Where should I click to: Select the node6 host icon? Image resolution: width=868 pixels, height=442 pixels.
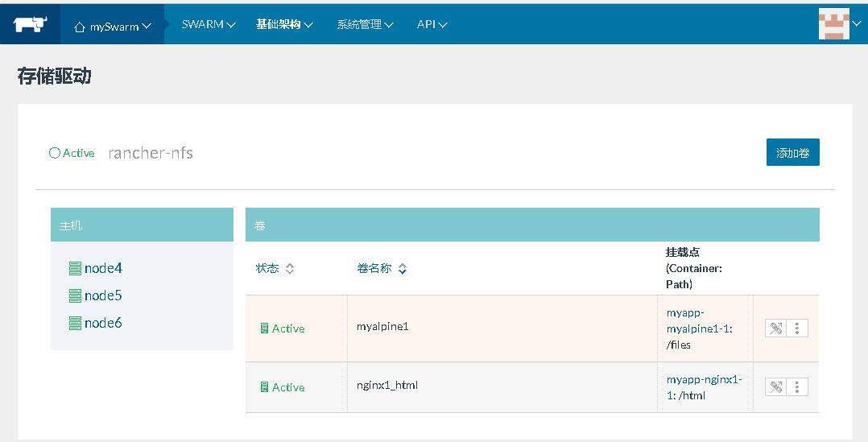tap(76, 323)
